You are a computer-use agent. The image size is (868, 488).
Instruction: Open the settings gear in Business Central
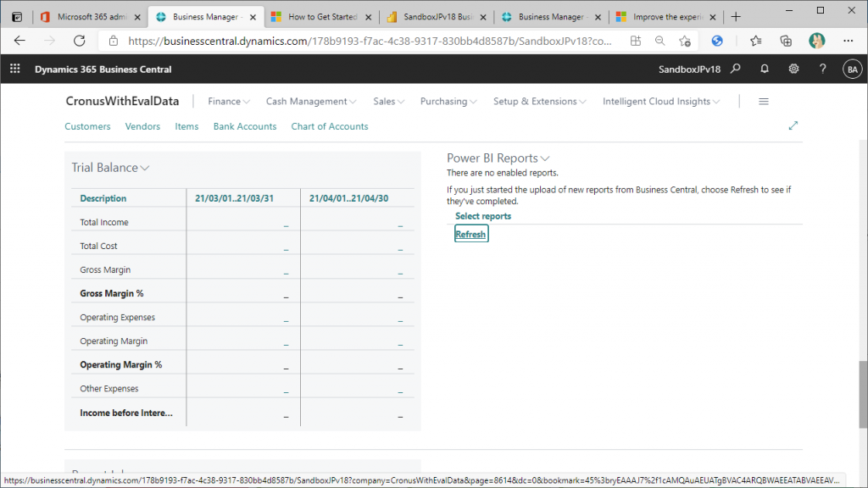793,69
